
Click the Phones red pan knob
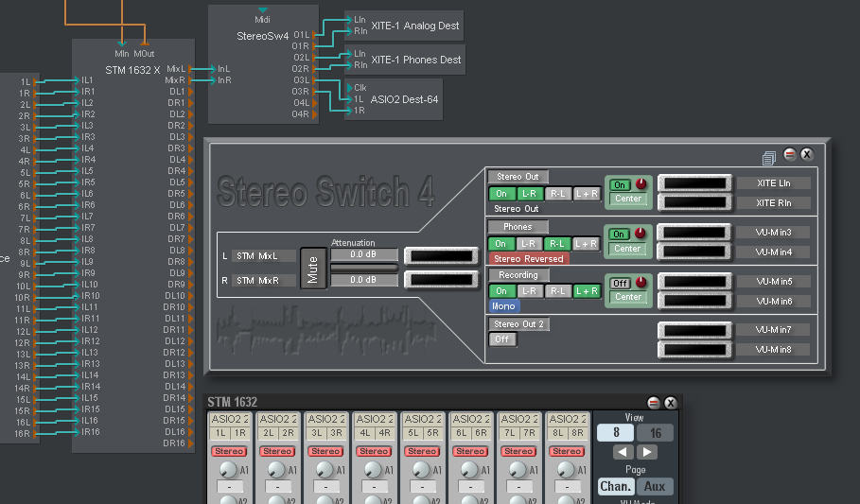tap(640, 233)
